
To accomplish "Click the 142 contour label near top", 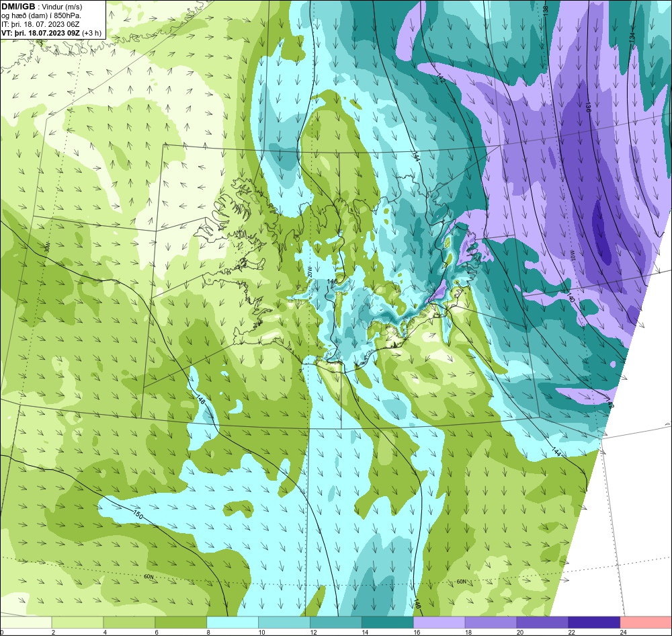I will point(441,78).
